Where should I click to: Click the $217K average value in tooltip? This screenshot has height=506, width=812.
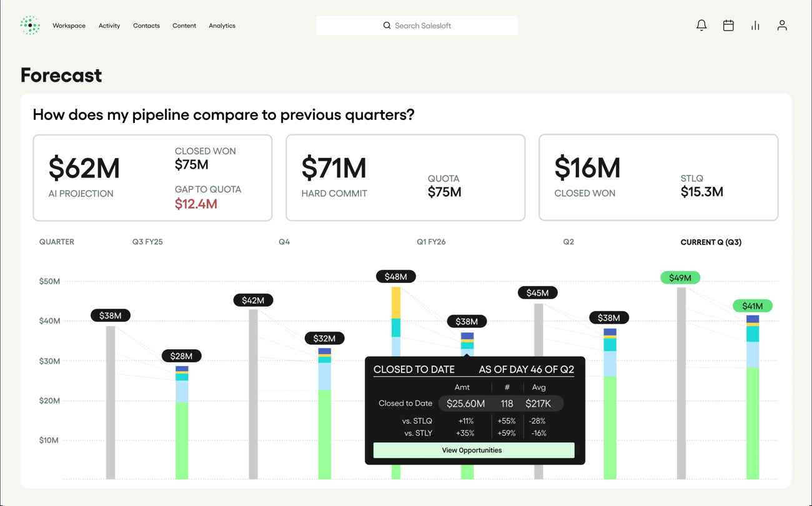538,404
